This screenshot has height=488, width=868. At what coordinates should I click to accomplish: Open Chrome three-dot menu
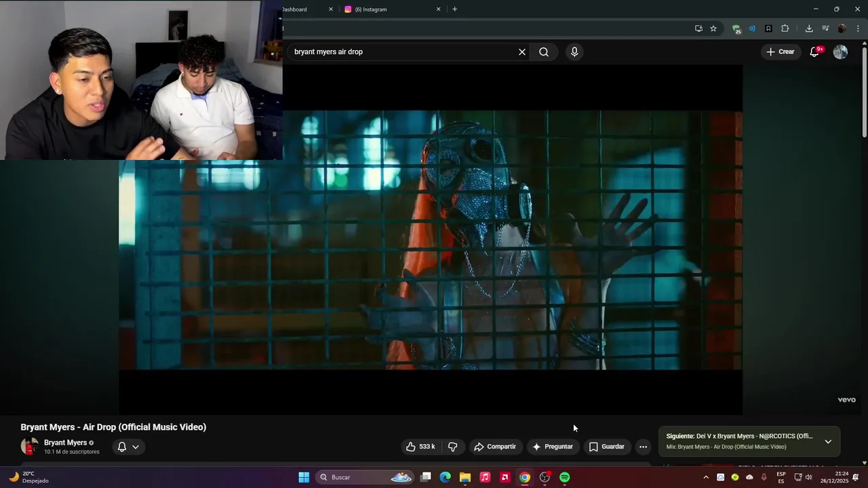coord(858,28)
